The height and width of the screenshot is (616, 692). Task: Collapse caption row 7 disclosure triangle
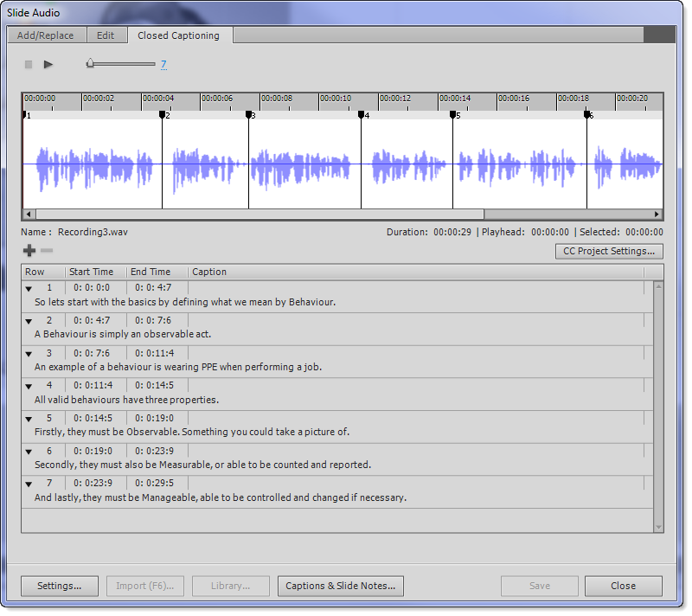[x=29, y=483]
